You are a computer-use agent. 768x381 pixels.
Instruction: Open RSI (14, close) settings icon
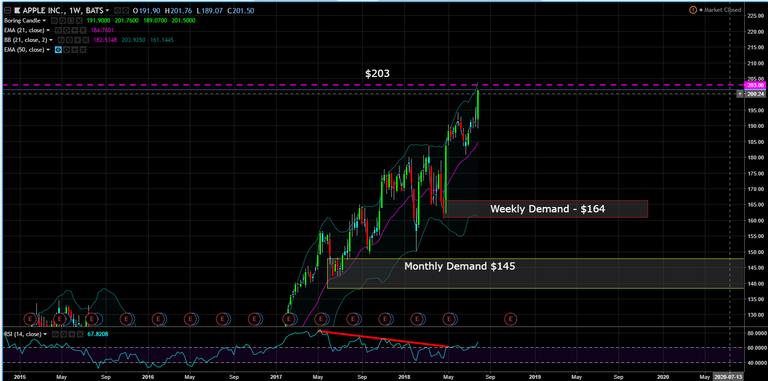pos(64,334)
